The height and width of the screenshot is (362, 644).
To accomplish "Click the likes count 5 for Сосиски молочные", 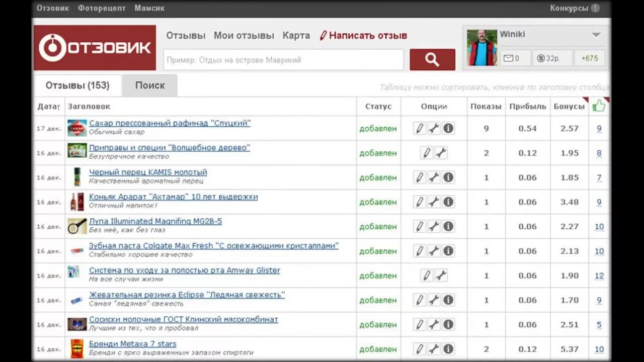I will [x=599, y=325].
